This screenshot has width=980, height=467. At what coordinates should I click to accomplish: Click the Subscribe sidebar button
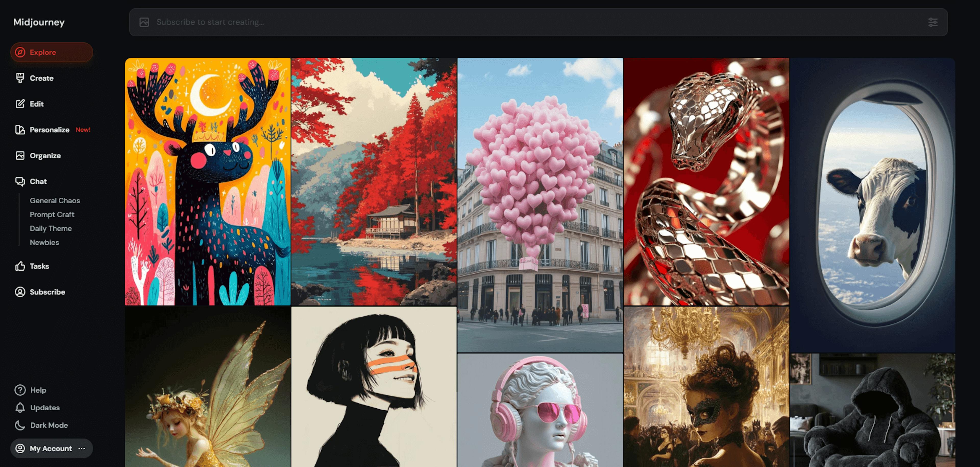(47, 292)
